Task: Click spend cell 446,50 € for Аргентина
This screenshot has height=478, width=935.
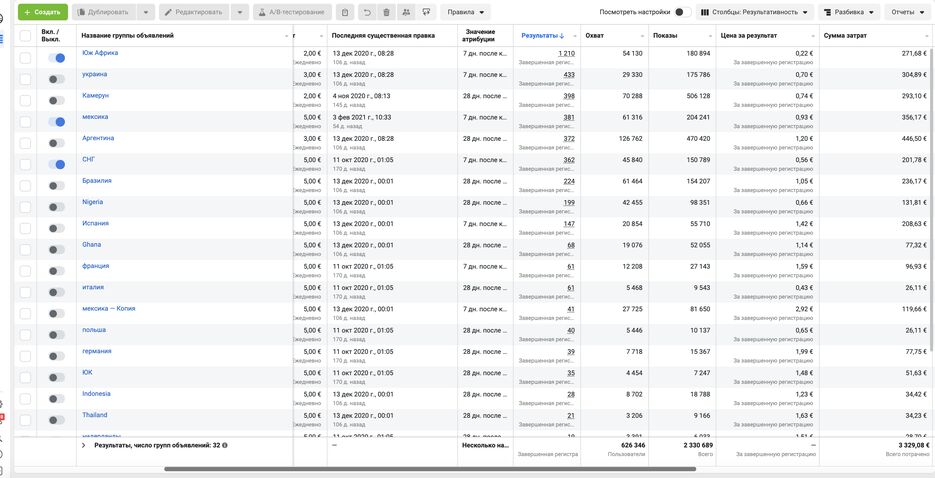Action: [x=915, y=139]
